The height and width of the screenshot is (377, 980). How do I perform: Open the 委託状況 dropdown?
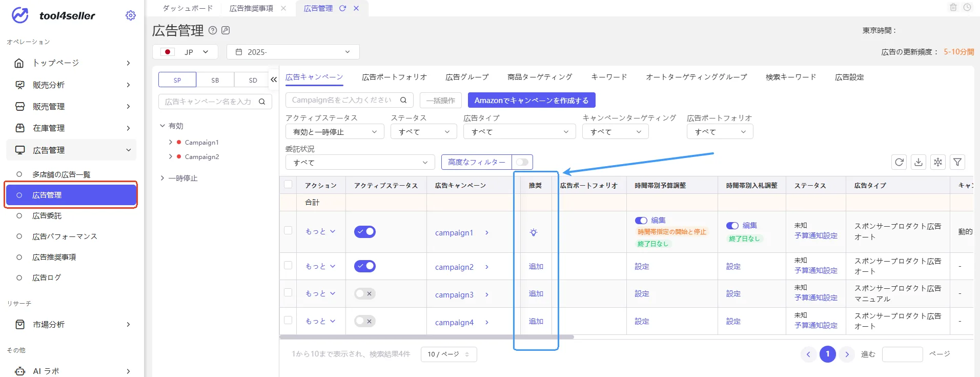tap(360, 163)
